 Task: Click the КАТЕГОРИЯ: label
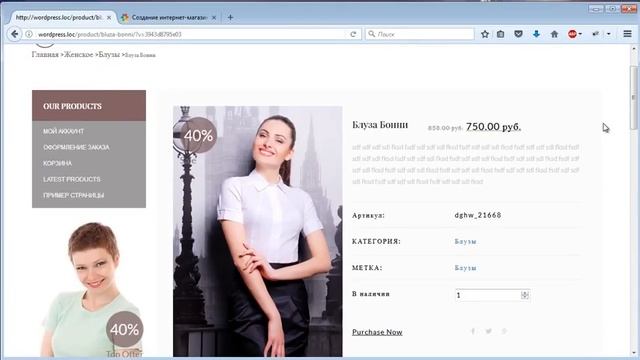coord(376,242)
